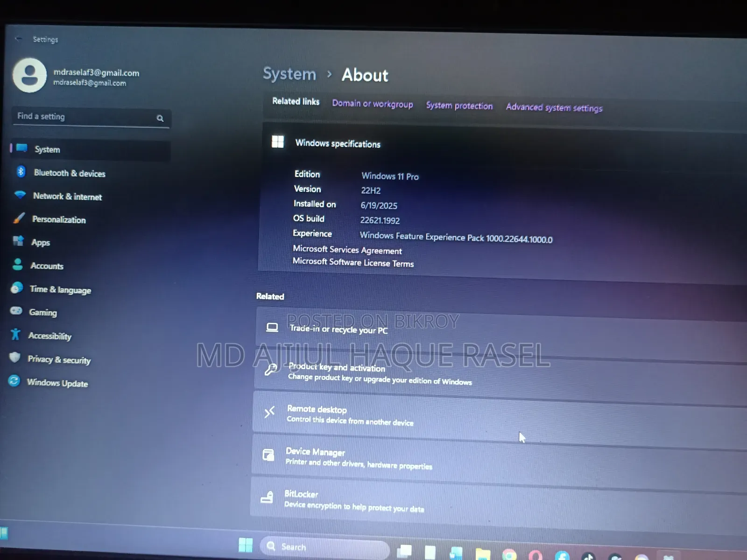
Task: Select the Edition value Windows 11 Pro
Action: [390, 176]
